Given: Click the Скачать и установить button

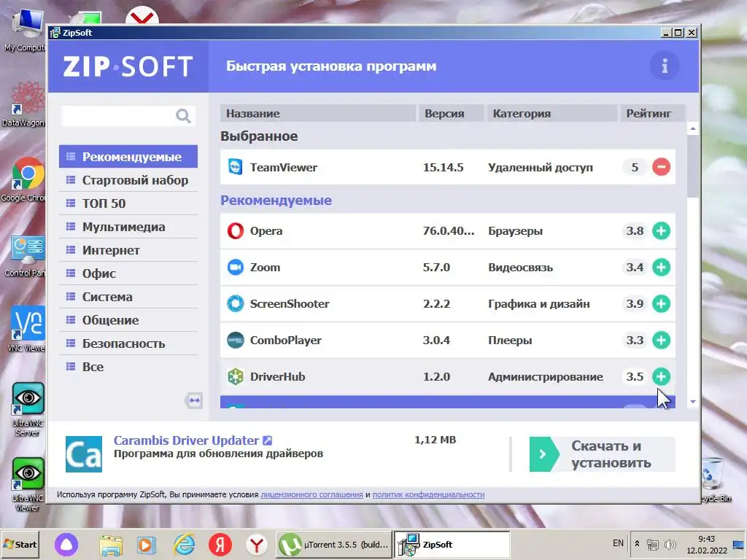Looking at the screenshot, I should pos(602,454).
